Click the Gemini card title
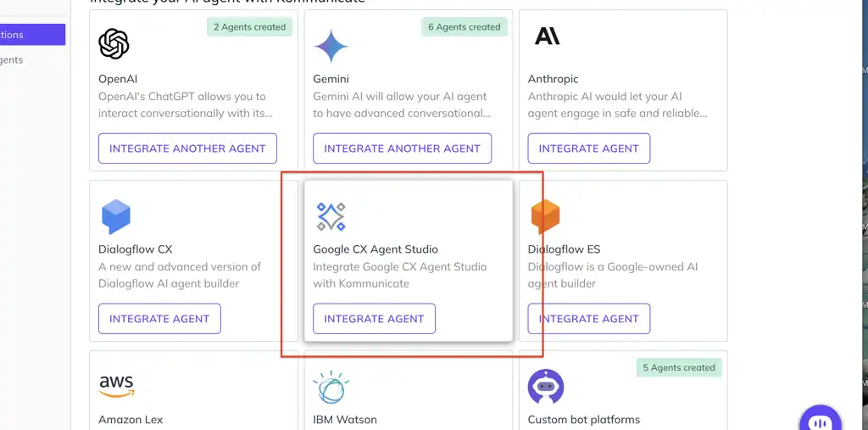 (331, 79)
